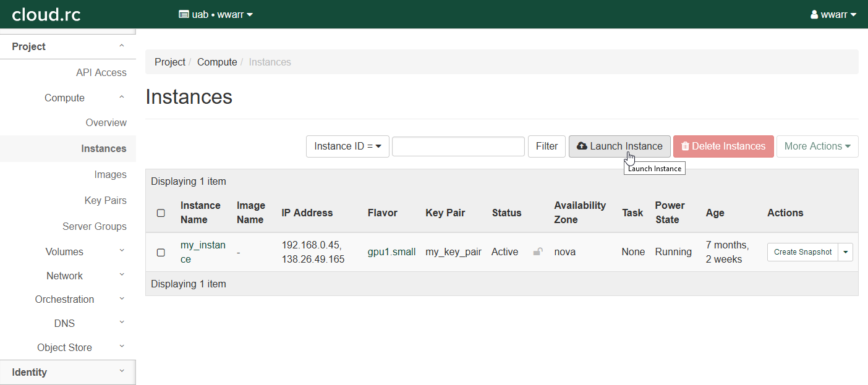Screen dimensions: 868x385
Task: Open the Key Pairs page
Action: pyautogui.click(x=105, y=200)
